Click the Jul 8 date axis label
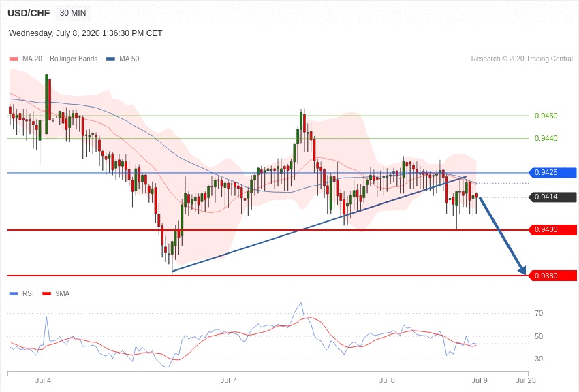 pos(387,380)
